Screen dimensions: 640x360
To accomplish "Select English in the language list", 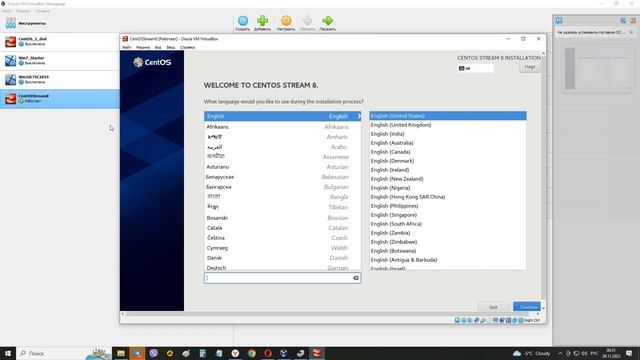I will click(x=282, y=116).
